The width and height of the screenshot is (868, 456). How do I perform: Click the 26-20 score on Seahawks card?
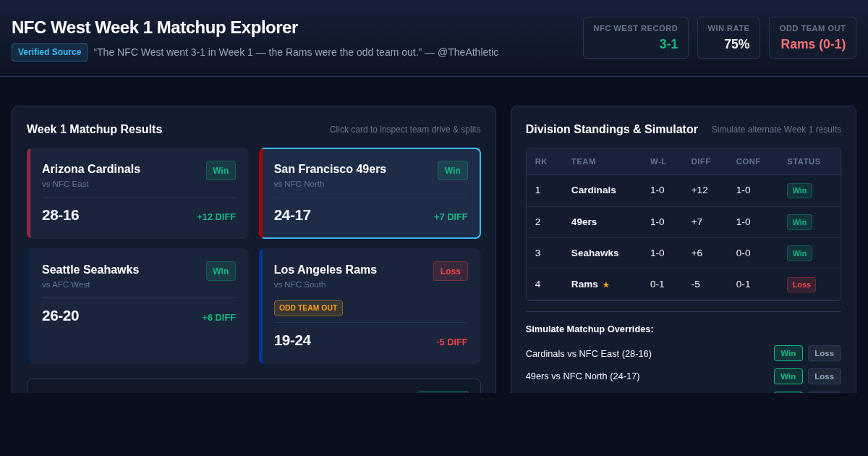(x=61, y=316)
